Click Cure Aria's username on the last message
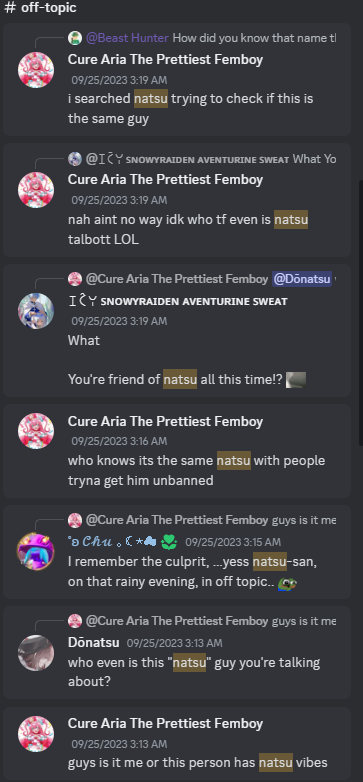This screenshot has width=363, height=782. click(166, 723)
